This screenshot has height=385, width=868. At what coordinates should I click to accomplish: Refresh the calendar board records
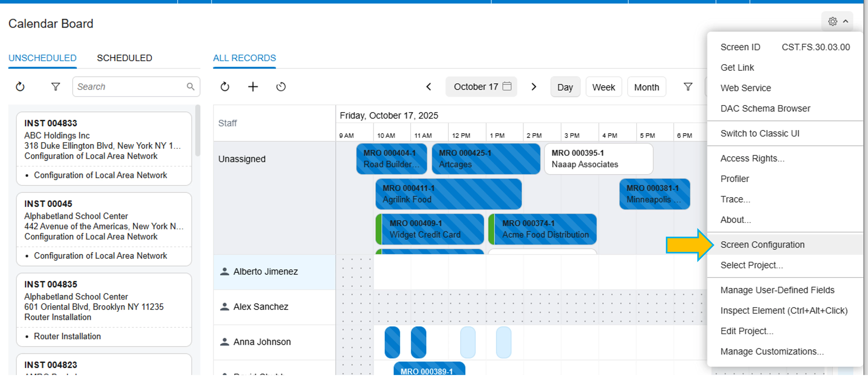[x=225, y=87]
